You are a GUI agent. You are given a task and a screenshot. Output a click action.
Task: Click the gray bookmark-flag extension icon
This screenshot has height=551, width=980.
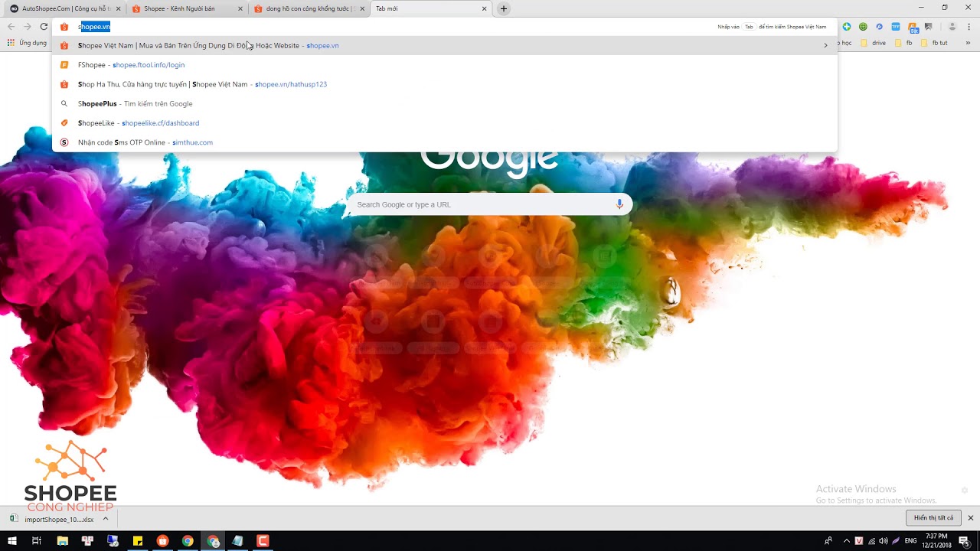point(929,27)
